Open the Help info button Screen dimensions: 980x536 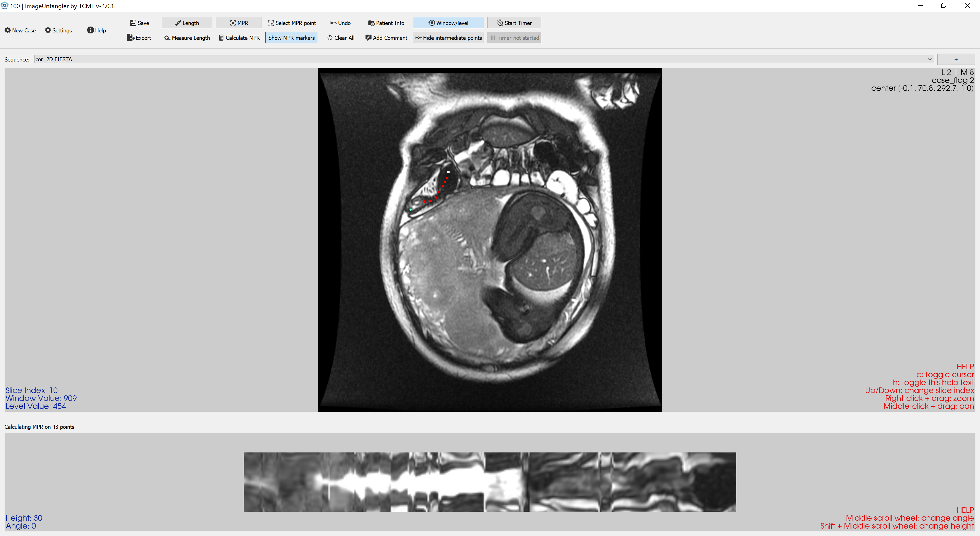[96, 30]
